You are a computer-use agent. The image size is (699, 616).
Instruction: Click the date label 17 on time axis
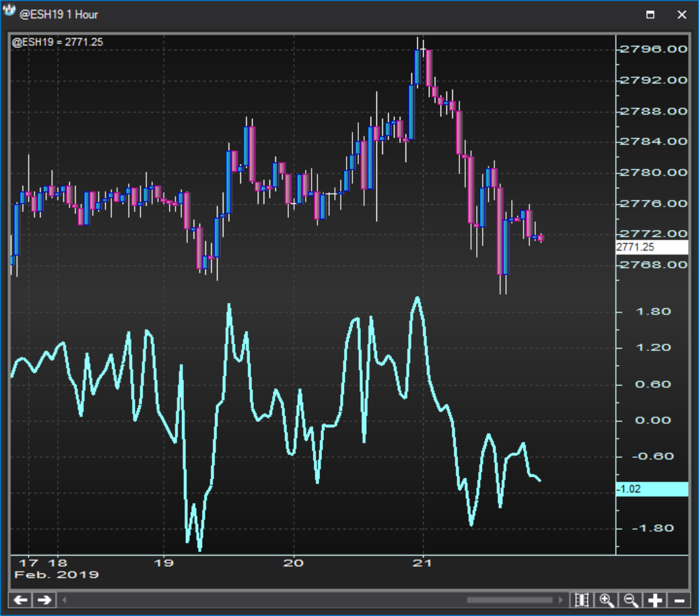(x=29, y=563)
